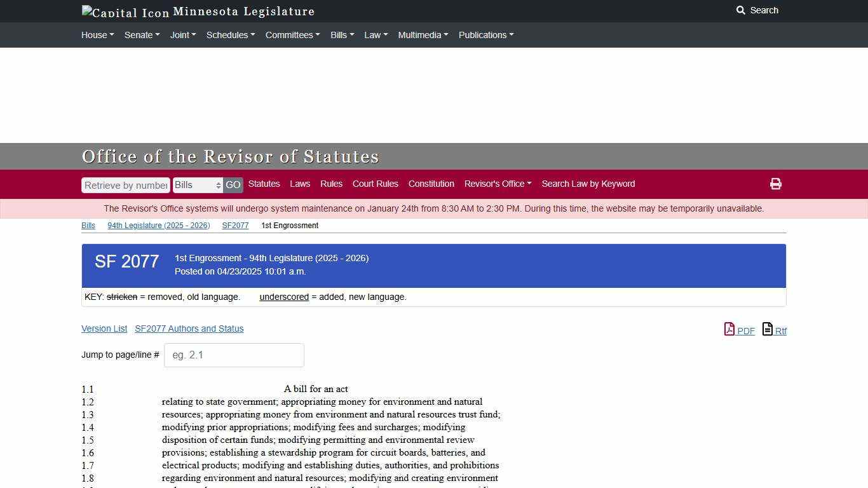Viewport: 868px width, 488px height.
Task: Click the print icon on the red toolbar
Action: tap(776, 184)
